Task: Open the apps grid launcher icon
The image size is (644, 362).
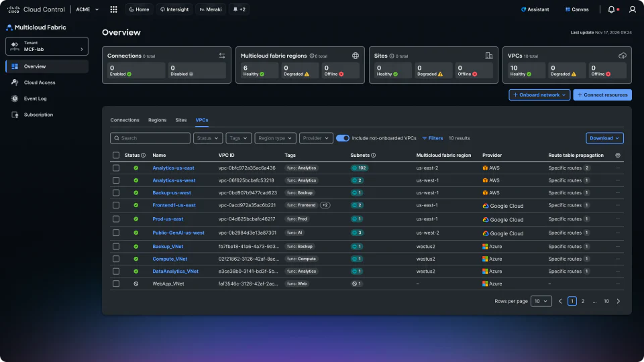Action: (114, 9)
